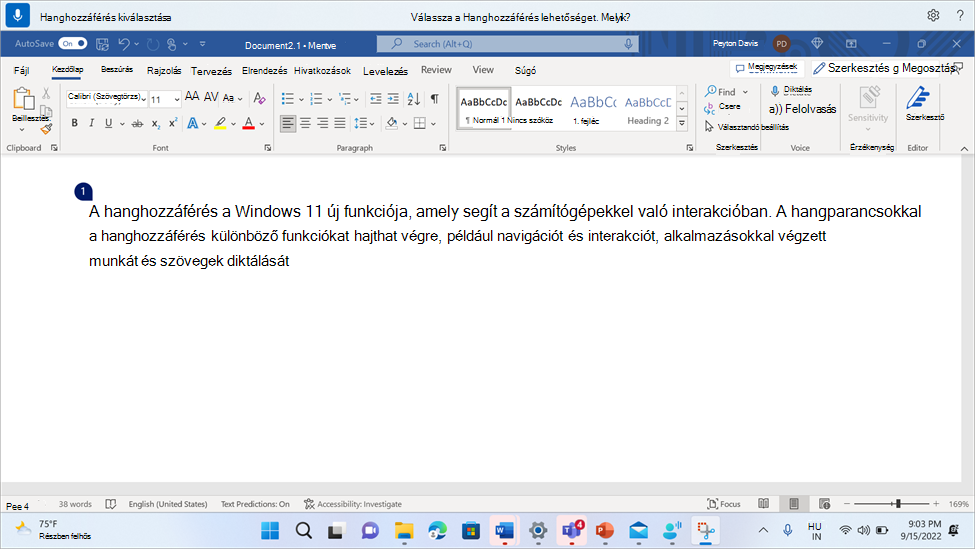This screenshot has width=975, height=549.
Task: Toggle italic formatting
Action: click(91, 123)
